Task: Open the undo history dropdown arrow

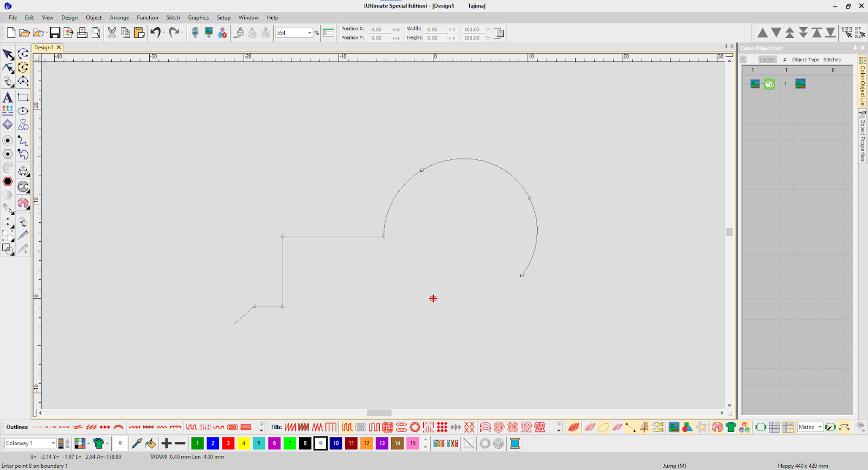Action: click(x=164, y=33)
